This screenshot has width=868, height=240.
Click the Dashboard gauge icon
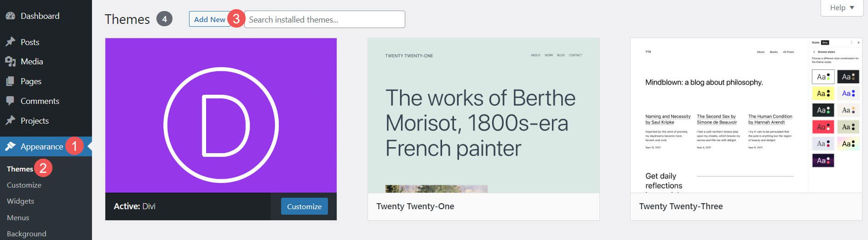coord(10,16)
